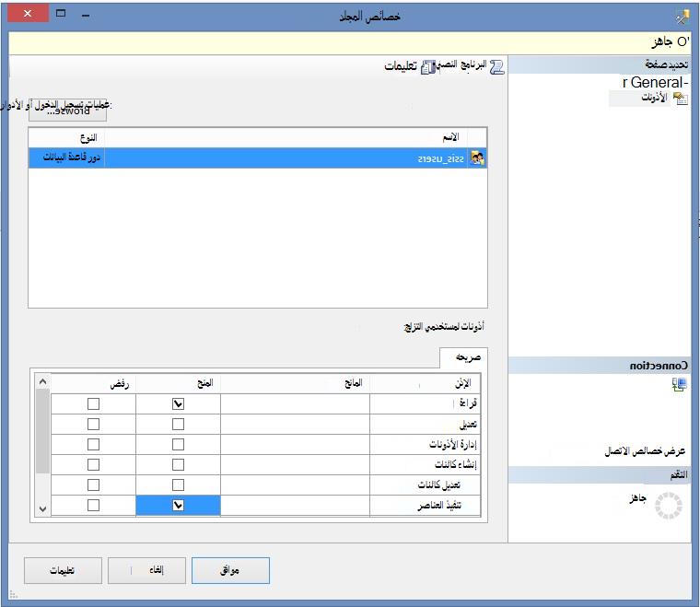The image size is (700, 607).
Task: Click the التقدم section header
Action: 600,475
